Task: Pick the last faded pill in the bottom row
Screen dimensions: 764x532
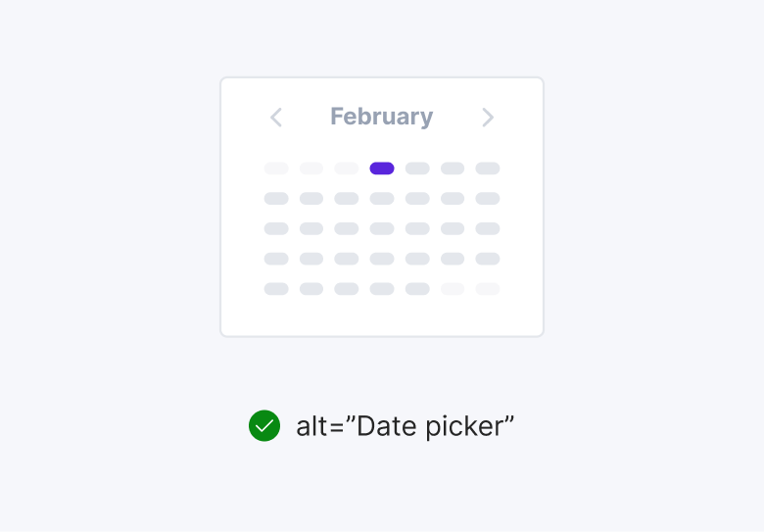Action: [488, 289]
